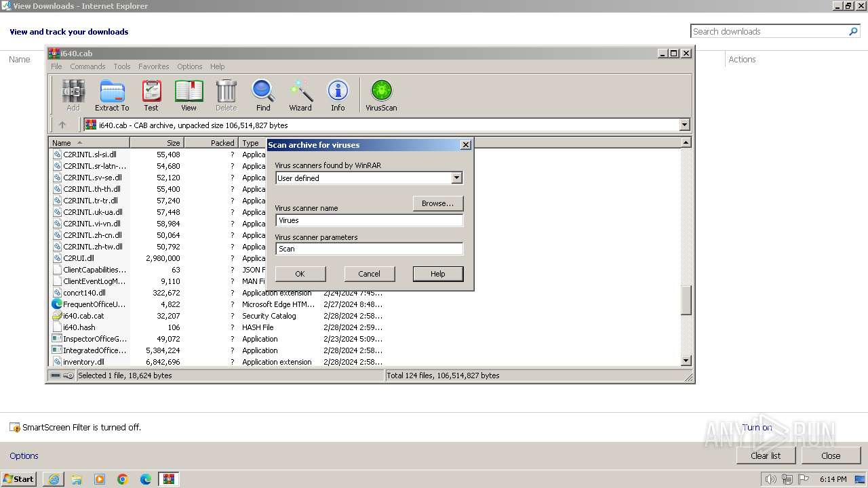Click the Options link in View Downloads
This screenshot has width=868, height=488.
pos(24,455)
